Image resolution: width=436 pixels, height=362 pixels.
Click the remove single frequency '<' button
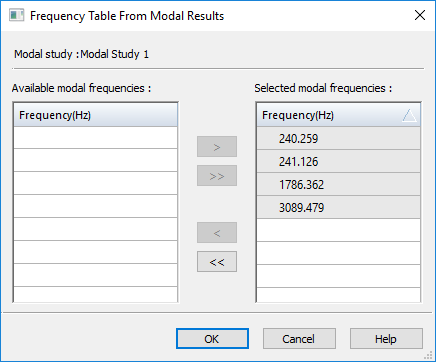(x=217, y=232)
